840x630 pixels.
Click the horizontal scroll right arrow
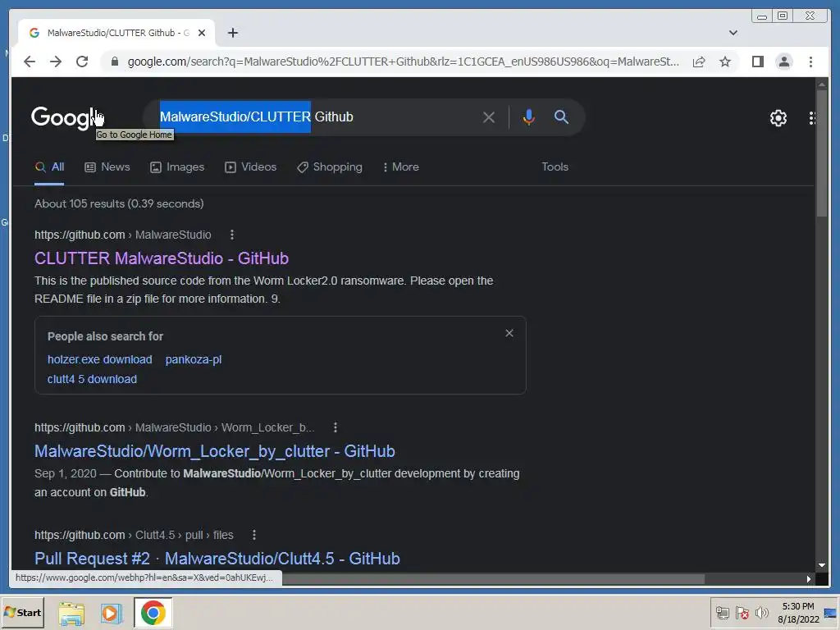pyautogui.click(x=808, y=578)
